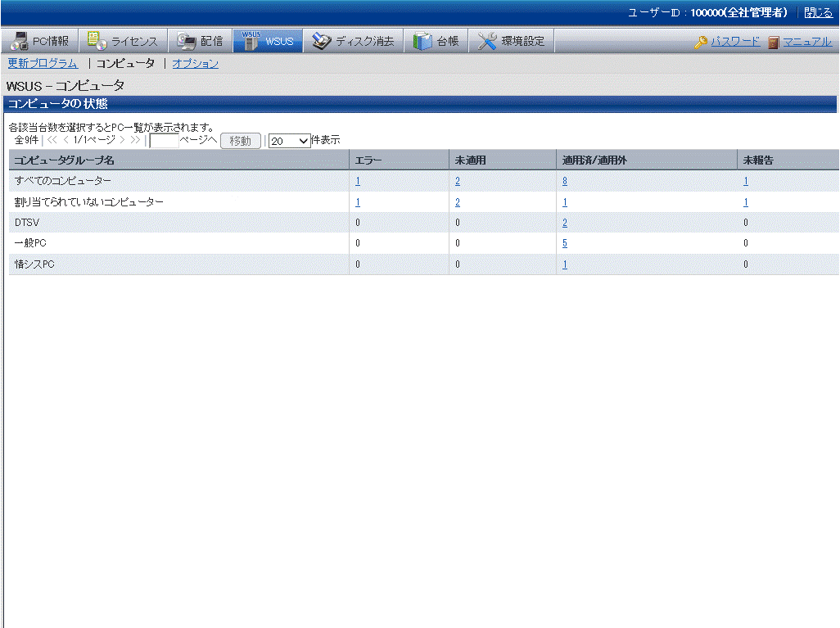The height and width of the screenshot is (628, 840).
Task: Go to 更新プログラム submenu
Action: click(43, 63)
